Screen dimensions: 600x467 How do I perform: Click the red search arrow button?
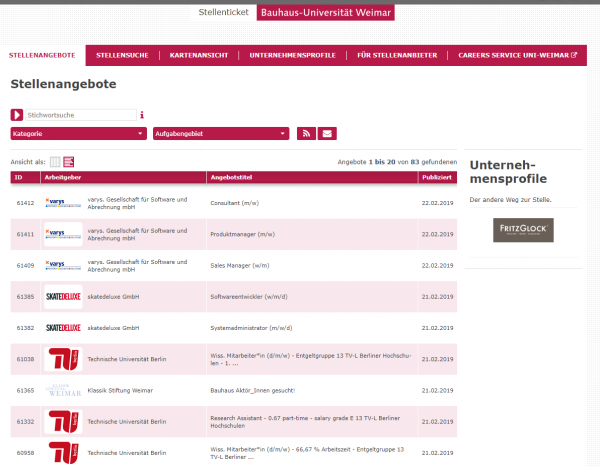tap(16, 115)
